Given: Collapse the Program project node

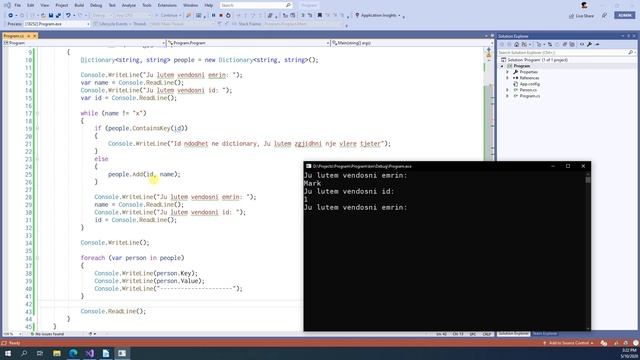Looking at the screenshot, I should pyautogui.click(x=502, y=66).
